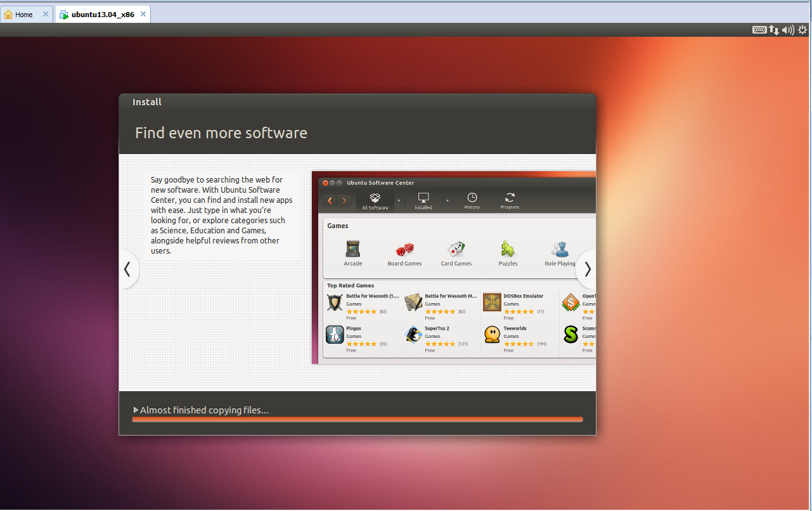Open the system gear menu icon
This screenshot has height=511, width=812.
[803, 30]
